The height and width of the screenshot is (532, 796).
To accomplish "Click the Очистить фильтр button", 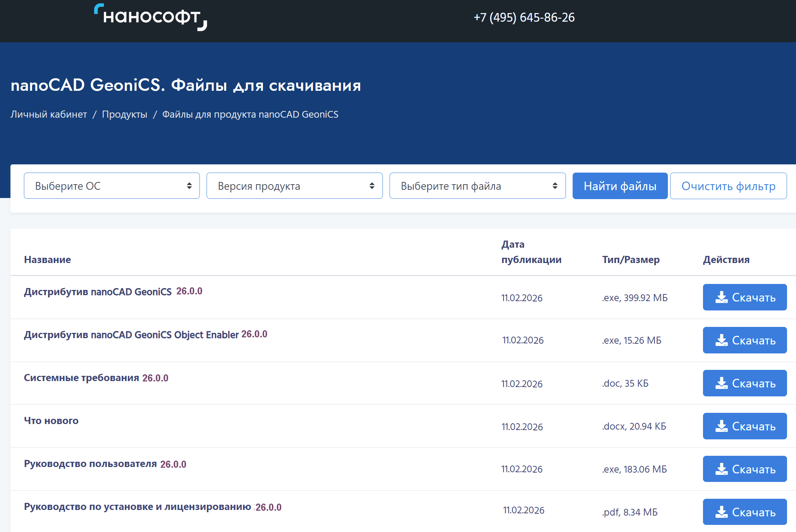I will 728,186.
